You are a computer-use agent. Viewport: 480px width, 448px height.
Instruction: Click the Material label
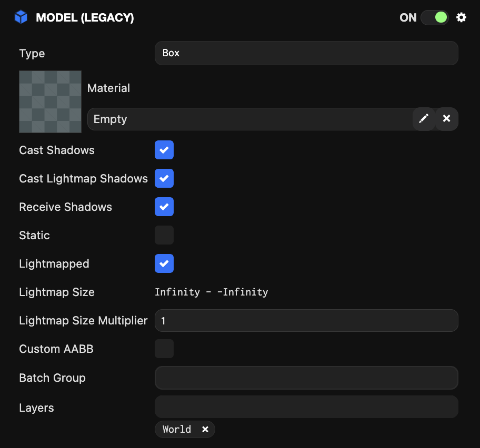108,88
